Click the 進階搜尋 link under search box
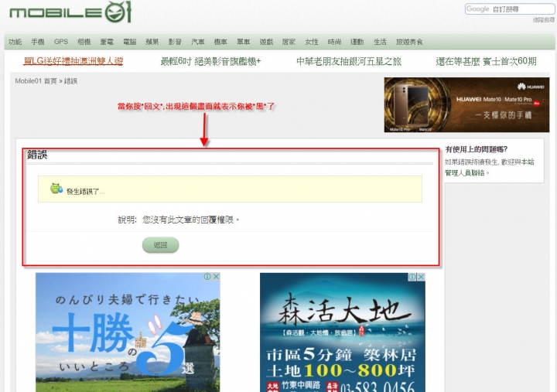Image resolution: width=557 pixels, height=392 pixels. (x=544, y=20)
